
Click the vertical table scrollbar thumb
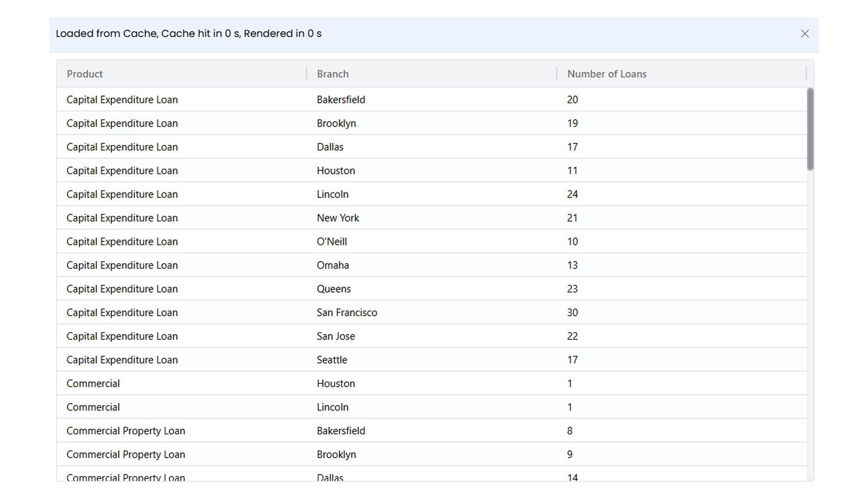click(810, 129)
